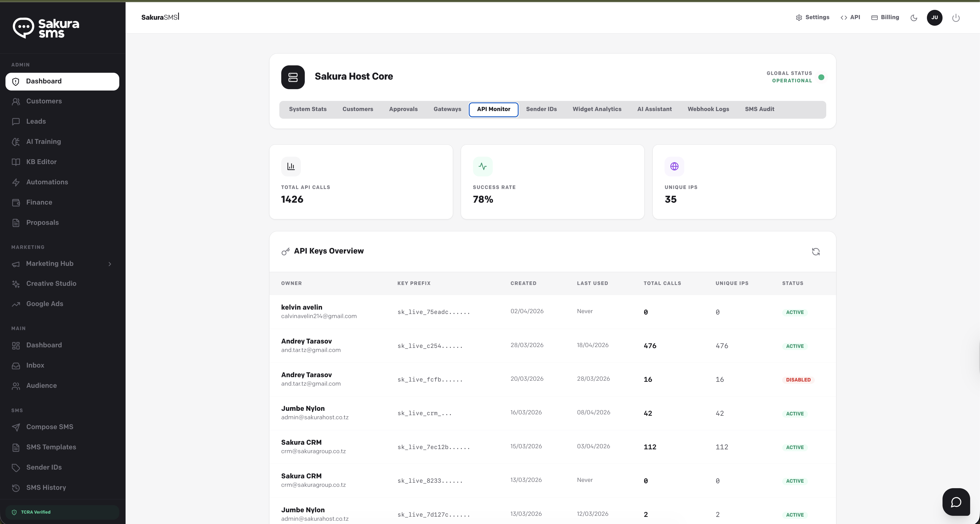980x524 pixels.
Task: Click the Owner column header
Action: 291,283
